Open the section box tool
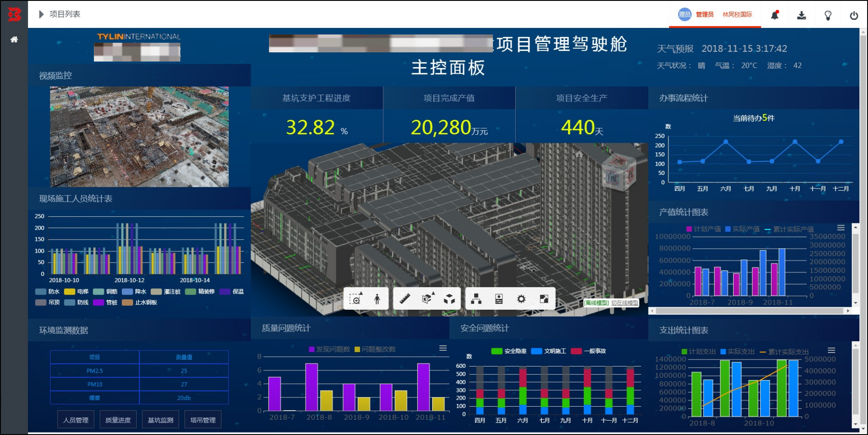868x435 pixels. 427,299
